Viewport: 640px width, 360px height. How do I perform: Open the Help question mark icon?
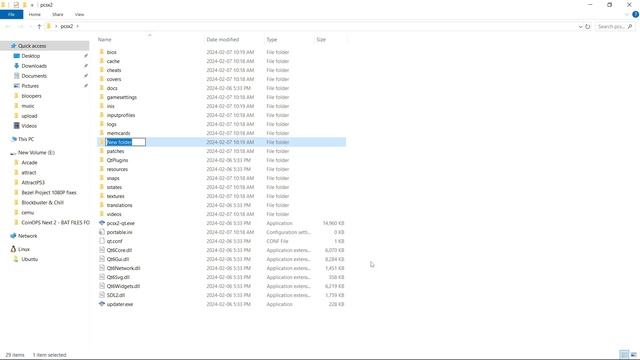point(635,14)
